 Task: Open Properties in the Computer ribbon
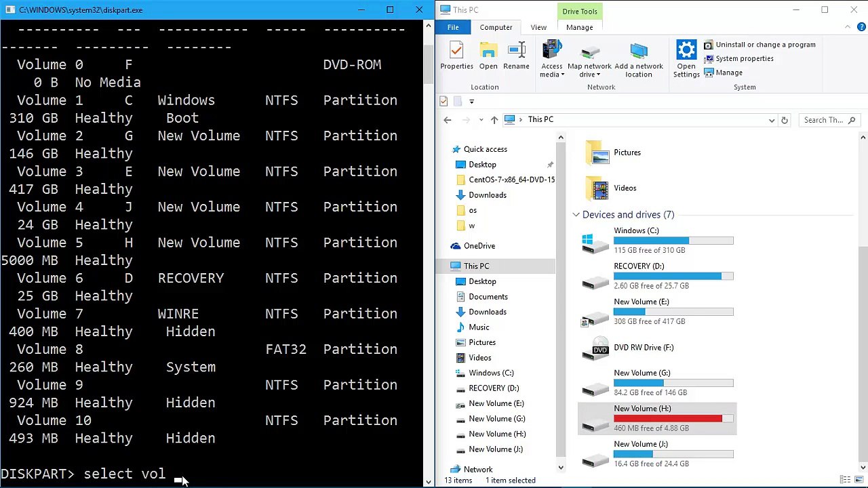456,56
